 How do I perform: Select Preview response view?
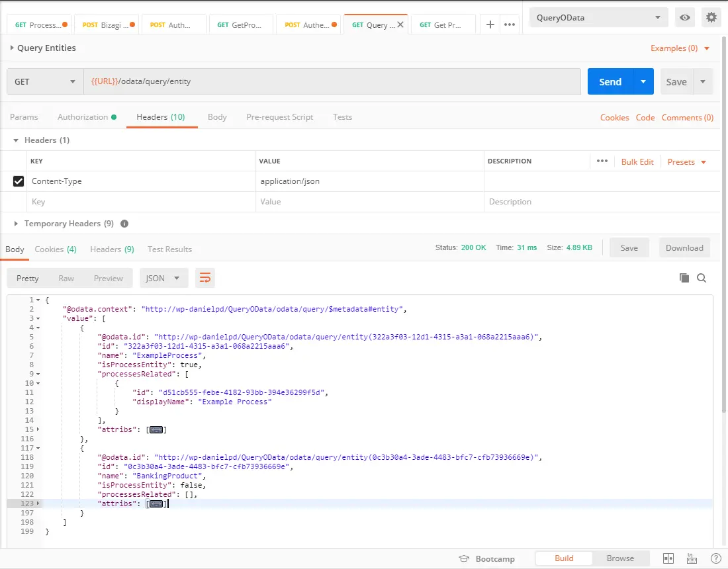coord(108,278)
